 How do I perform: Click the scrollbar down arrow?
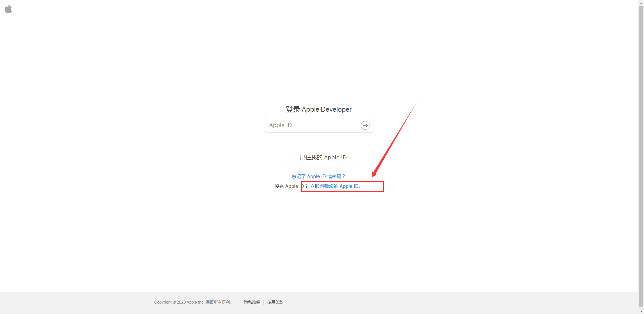pyautogui.click(x=641, y=311)
